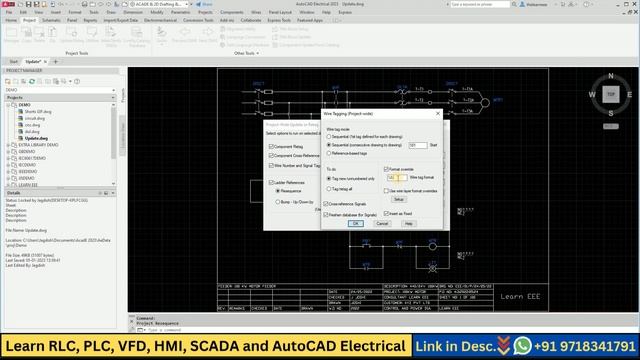This screenshot has height=360, width=640.
Task: Select Update.dwg in project tree
Action: (x=36, y=138)
